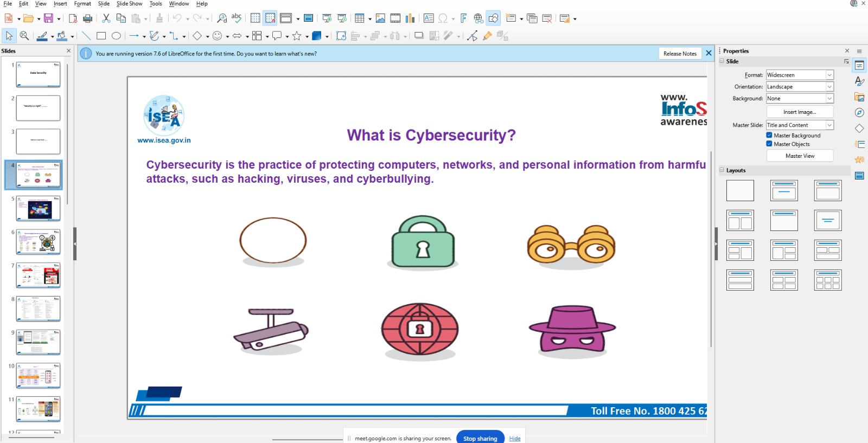868x443 pixels.
Task: Click the Release Notes button
Action: point(680,54)
